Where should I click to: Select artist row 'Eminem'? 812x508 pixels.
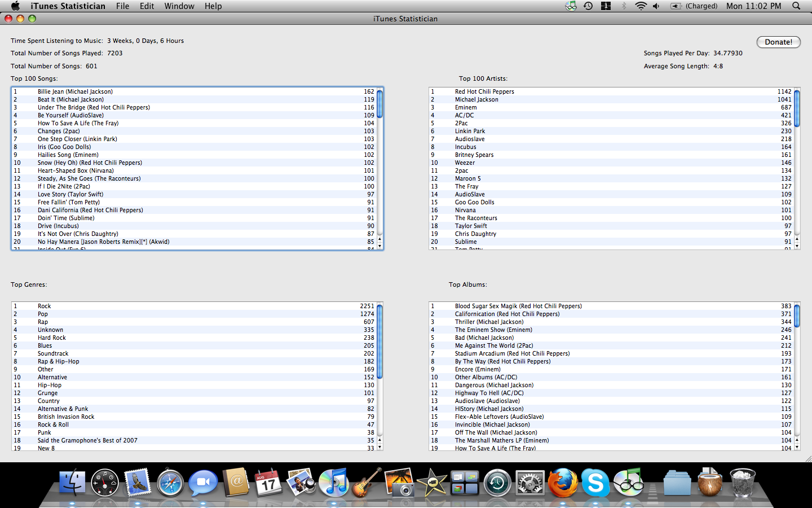(x=611, y=107)
